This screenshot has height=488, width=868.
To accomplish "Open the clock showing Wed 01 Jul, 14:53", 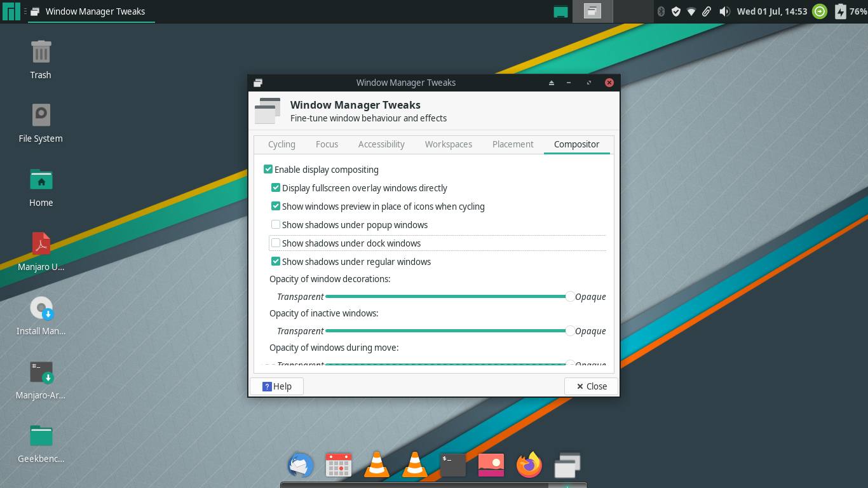I will (772, 11).
